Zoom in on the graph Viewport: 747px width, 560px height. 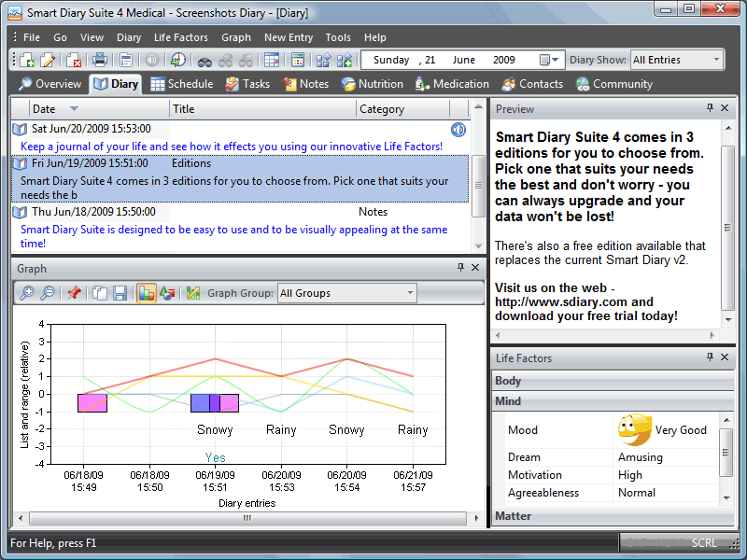tap(27, 293)
